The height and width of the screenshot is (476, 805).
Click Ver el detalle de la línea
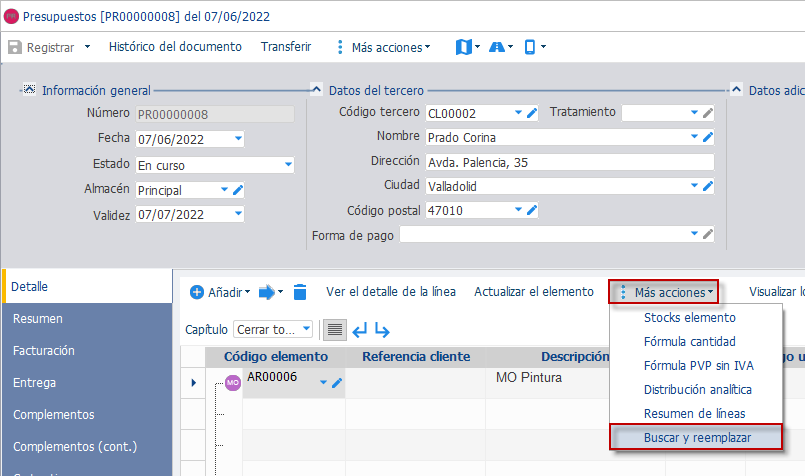point(391,292)
